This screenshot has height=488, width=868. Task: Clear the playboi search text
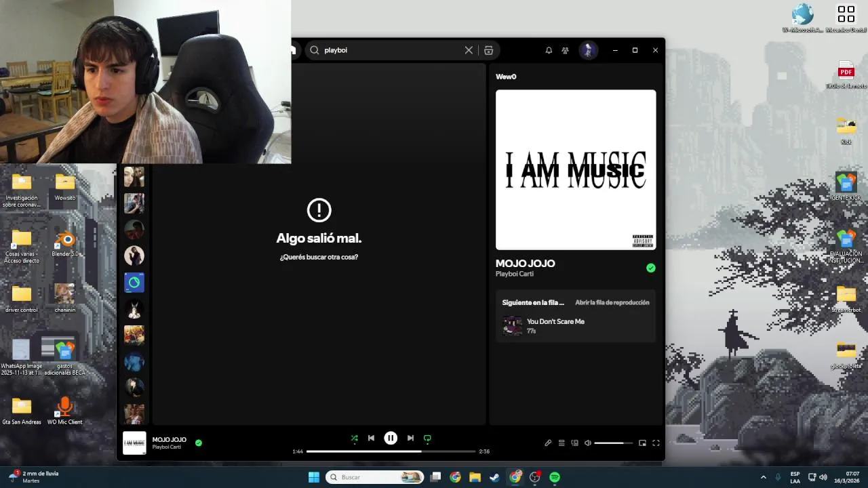[x=469, y=50]
